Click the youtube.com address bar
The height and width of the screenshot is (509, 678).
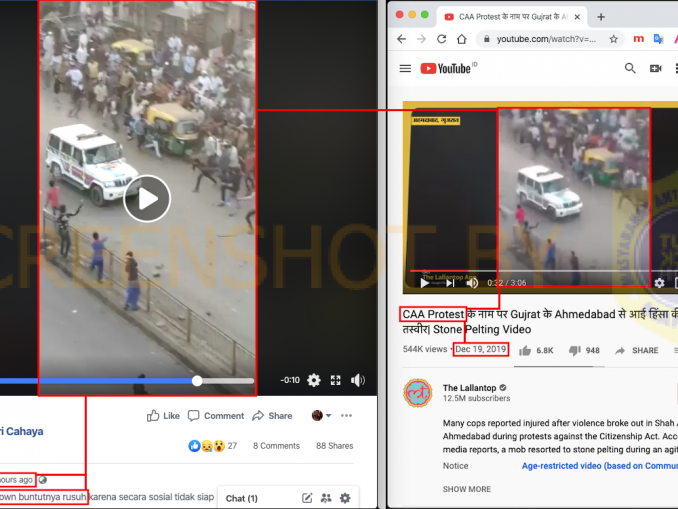point(546,39)
